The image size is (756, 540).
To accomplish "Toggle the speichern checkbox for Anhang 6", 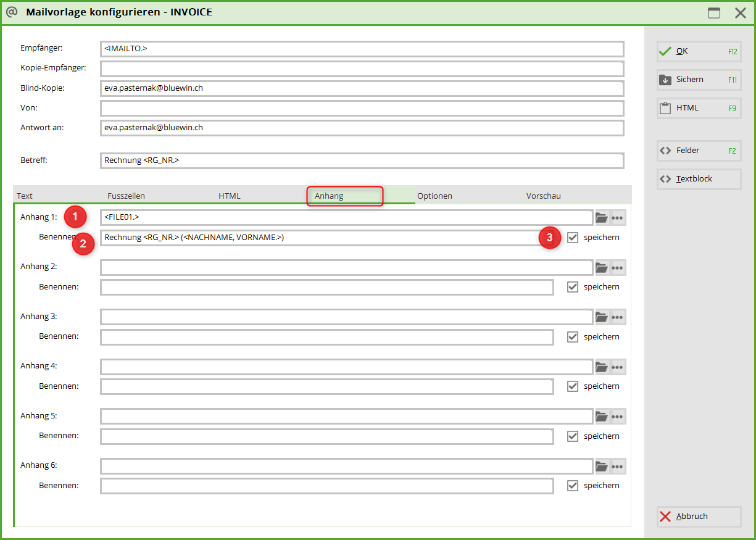I will coord(573,486).
